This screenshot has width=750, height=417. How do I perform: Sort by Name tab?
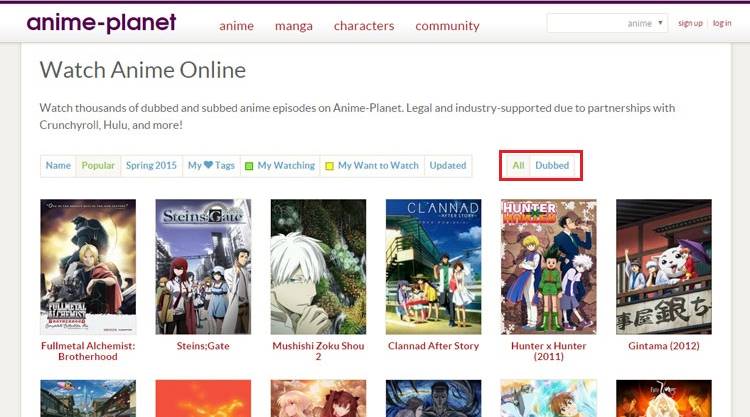pyautogui.click(x=58, y=165)
